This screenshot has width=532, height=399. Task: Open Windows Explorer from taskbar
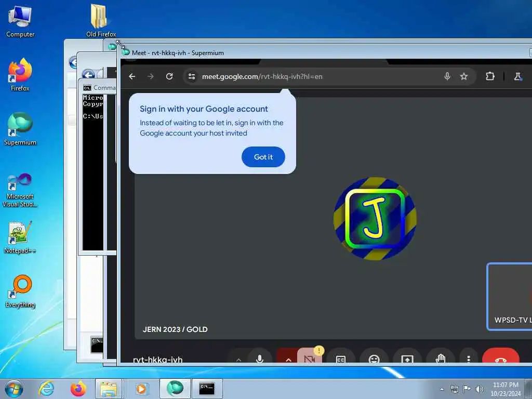tap(108, 389)
